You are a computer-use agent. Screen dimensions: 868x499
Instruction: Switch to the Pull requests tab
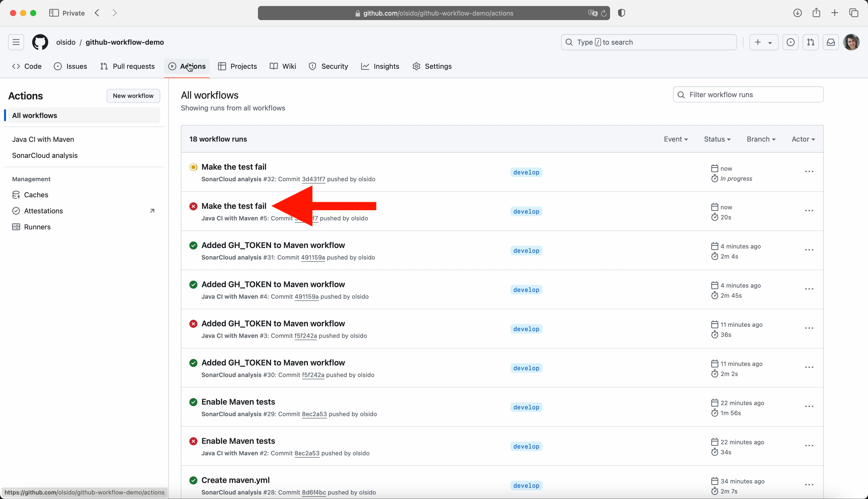(128, 67)
